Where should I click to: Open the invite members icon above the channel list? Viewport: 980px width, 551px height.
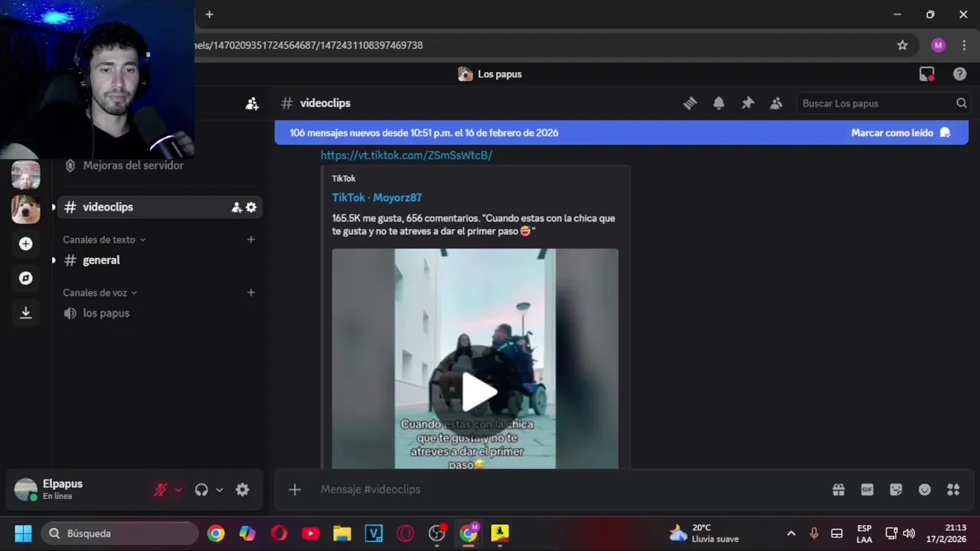[x=252, y=103]
